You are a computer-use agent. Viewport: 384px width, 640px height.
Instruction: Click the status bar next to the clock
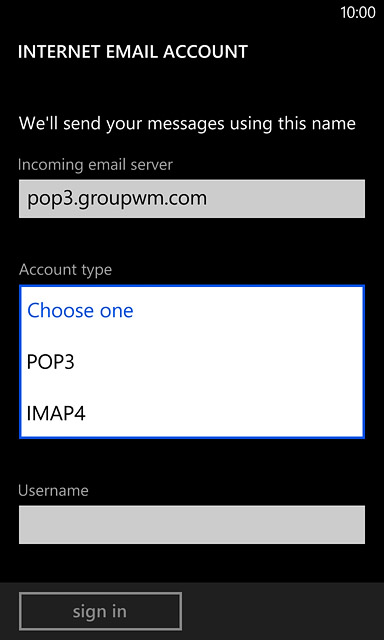(171, 13)
